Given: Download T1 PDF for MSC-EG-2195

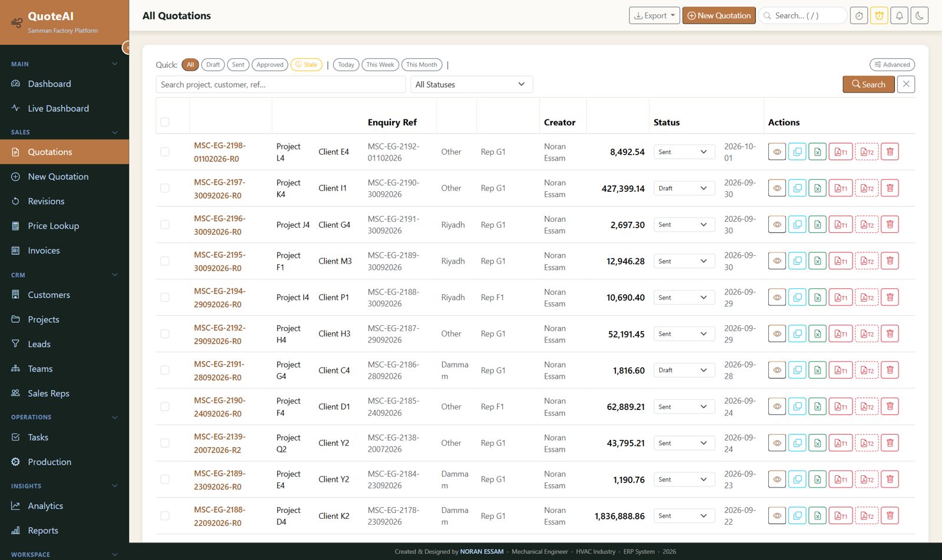Looking at the screenshot, I should pos(840,261).
